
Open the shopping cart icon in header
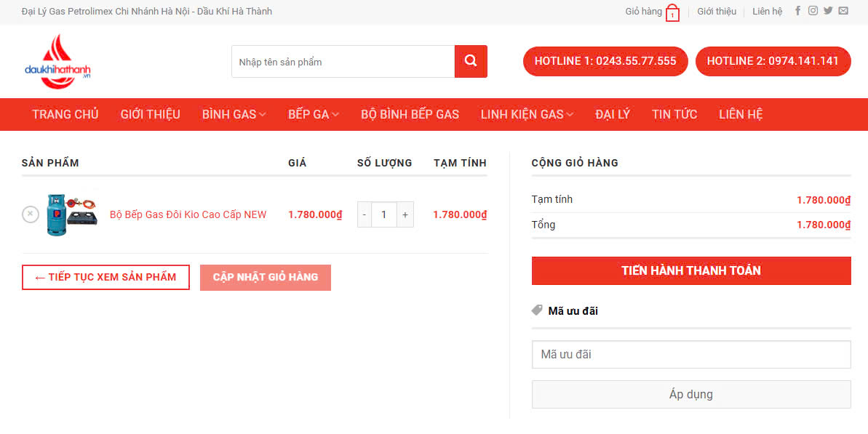click(672, 13)
